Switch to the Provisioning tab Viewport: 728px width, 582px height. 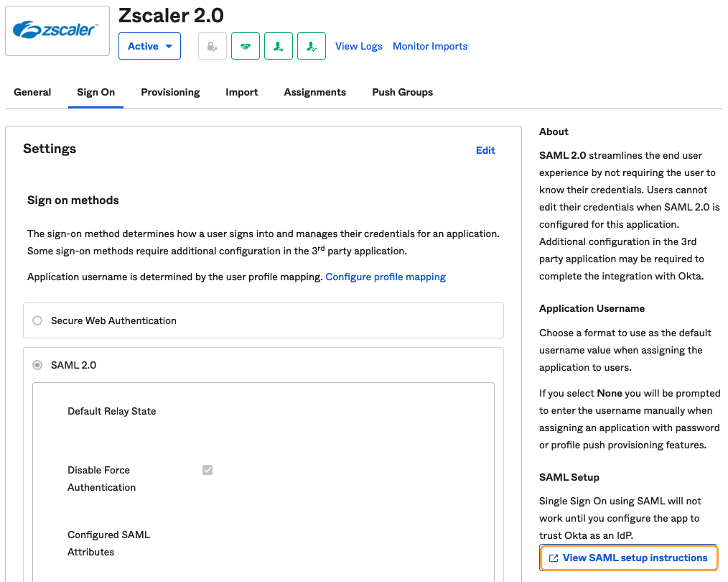[x=170, y=92]
